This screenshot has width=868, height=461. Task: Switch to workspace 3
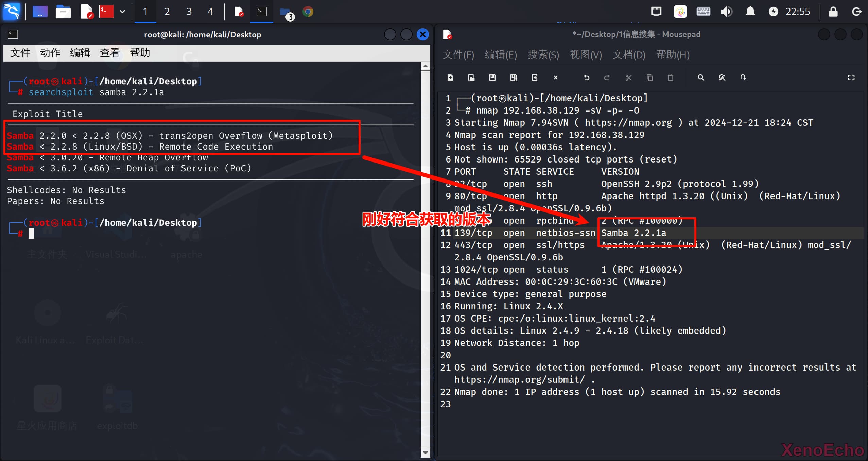189,12
